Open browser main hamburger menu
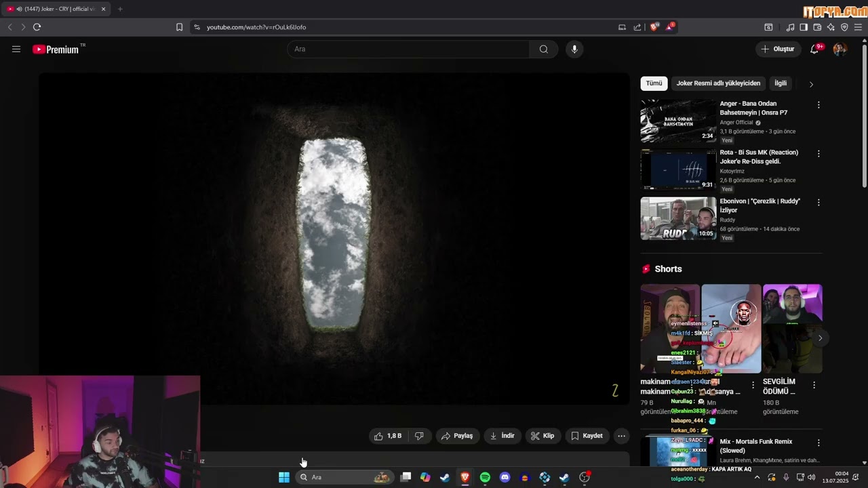 pyautogui.click(x=858, y=27)
